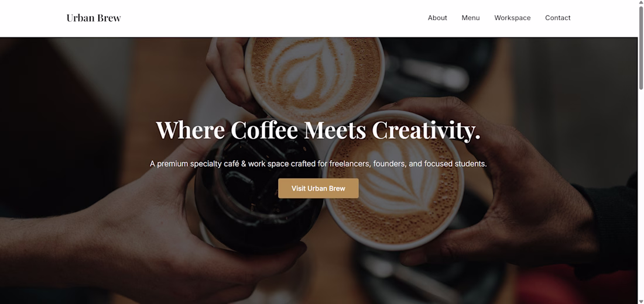This screenshot has height=304, width=644.
Task: Click the top latte cup in hero image
Action: click(x=314, y=76)
